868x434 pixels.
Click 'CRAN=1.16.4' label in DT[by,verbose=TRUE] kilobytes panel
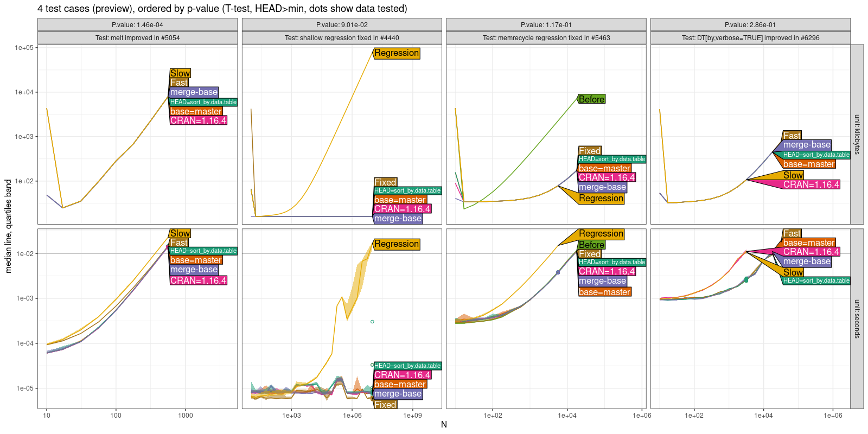pyautogui.click(x=811, y=184)
